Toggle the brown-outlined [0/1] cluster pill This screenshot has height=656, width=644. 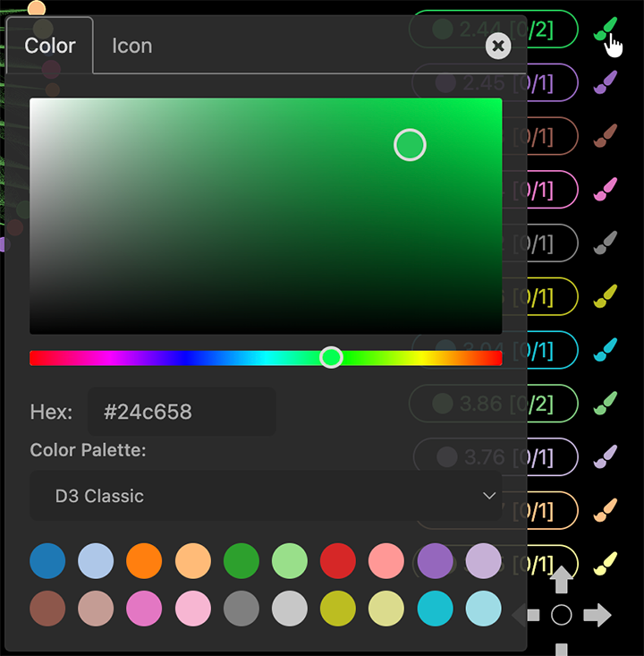[552, 136]
